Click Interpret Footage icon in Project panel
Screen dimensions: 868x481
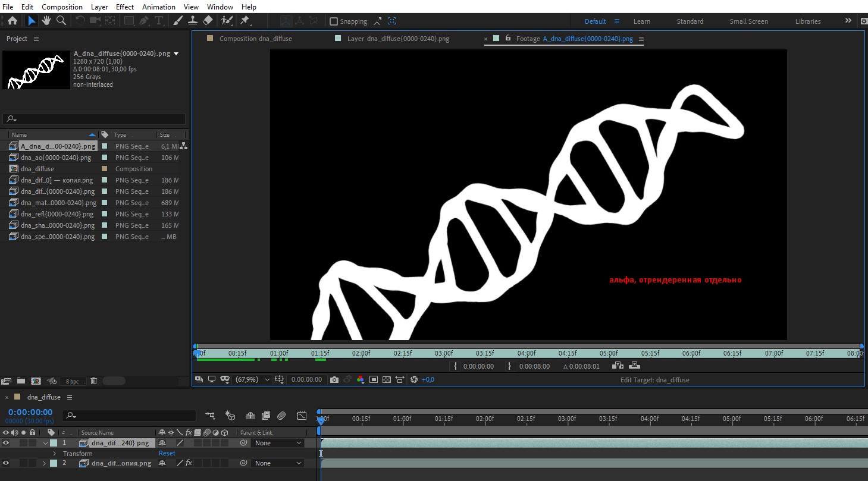(7, 381)
